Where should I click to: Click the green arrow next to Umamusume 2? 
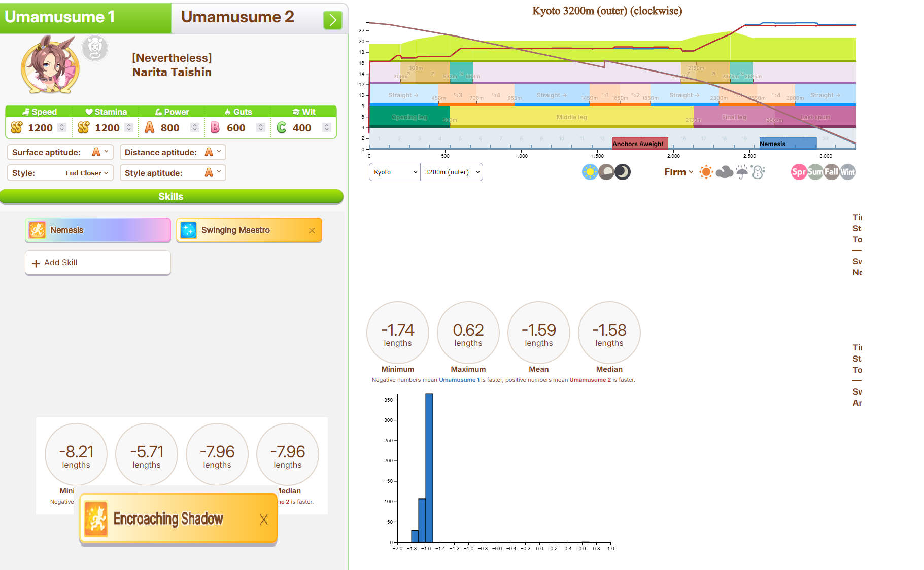(x=333, y=20)
